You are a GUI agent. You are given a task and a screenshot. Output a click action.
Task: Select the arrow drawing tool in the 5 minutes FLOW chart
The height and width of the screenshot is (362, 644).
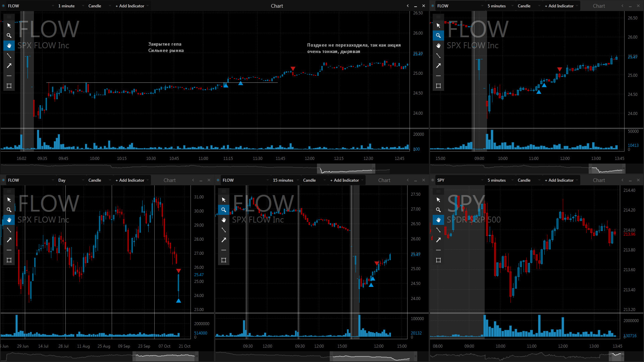[x=438, y=66]
